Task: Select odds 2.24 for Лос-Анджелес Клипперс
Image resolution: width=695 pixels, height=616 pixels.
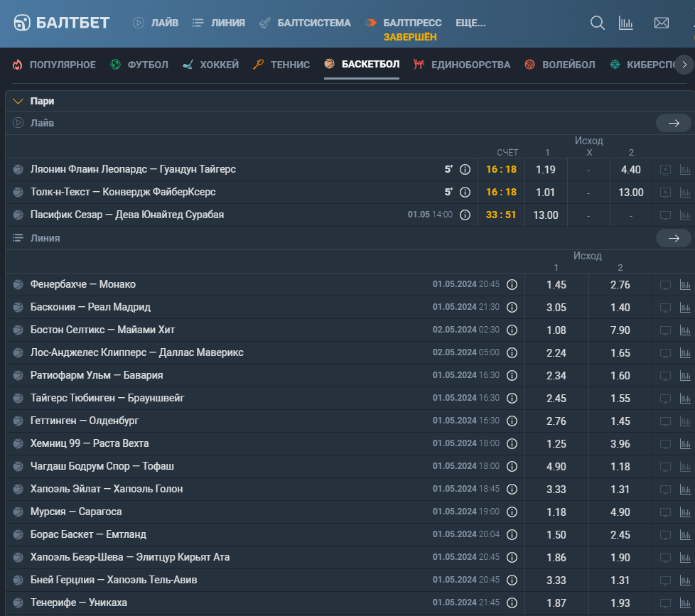Action: point(556,352)
